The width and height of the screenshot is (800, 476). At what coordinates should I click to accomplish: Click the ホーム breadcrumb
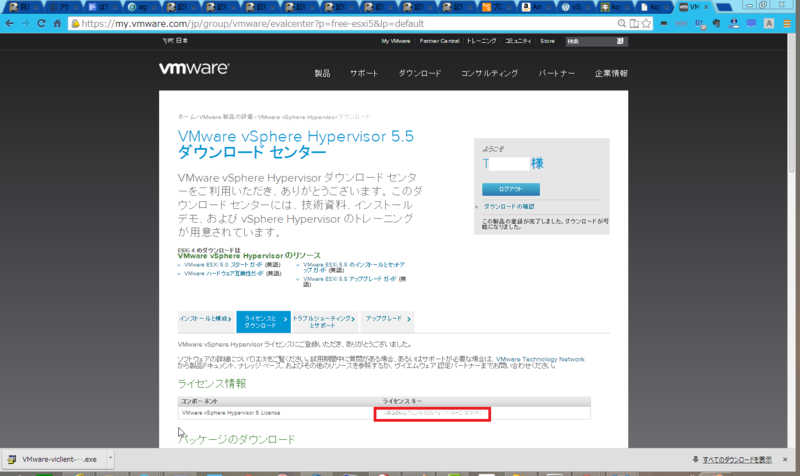(186, 117)
